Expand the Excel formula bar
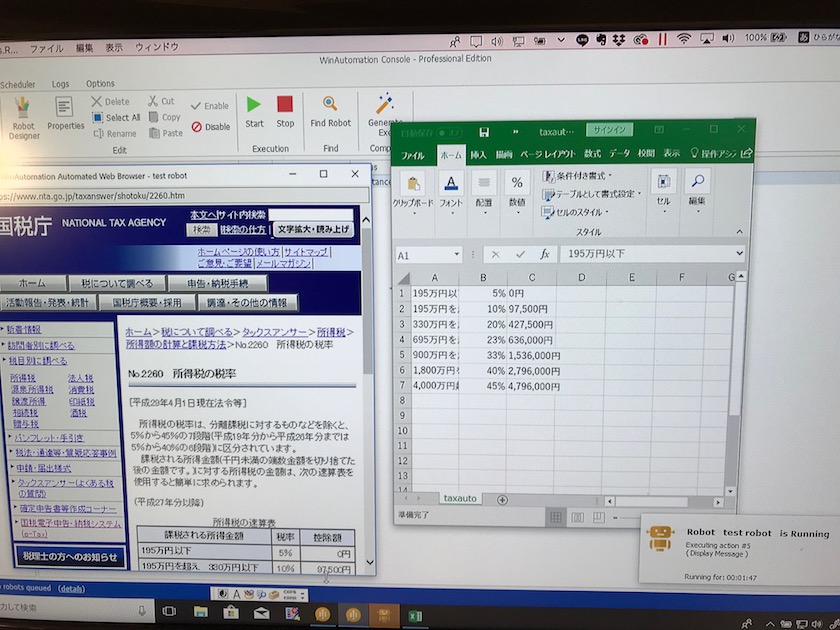Screen dimensions: 840x630 click(x=739, y=253)
